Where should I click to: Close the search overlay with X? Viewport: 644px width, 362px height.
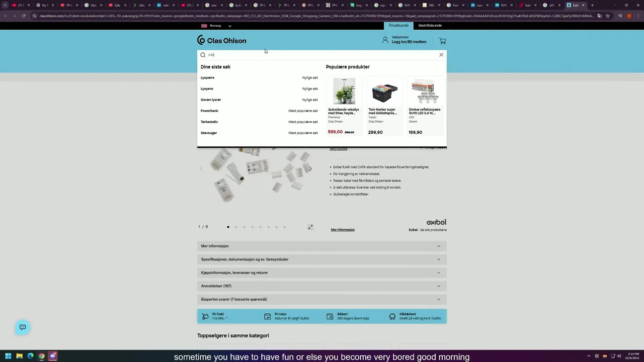coord(441,55)
